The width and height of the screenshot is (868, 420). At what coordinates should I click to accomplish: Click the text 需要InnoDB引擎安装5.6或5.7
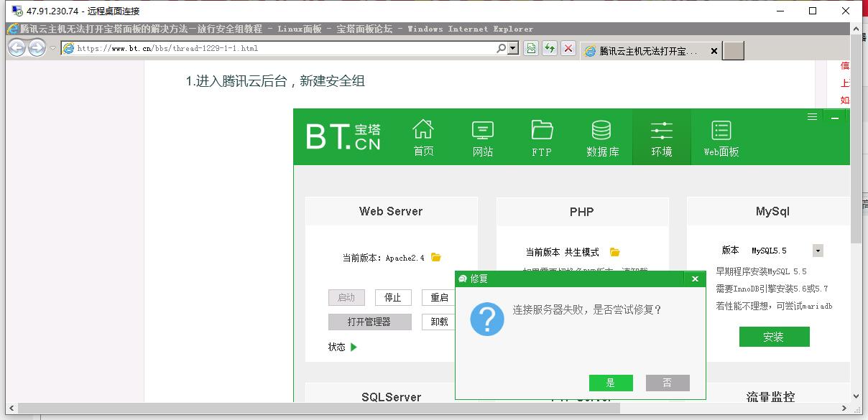772,289
